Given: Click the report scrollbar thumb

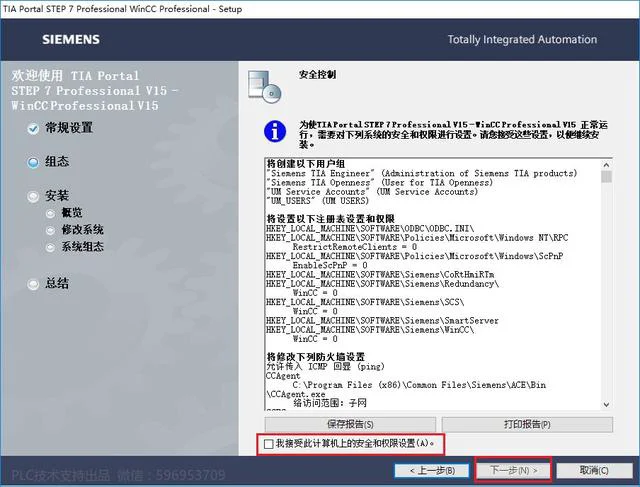Looking at the screenshot, I should (606, 176).
